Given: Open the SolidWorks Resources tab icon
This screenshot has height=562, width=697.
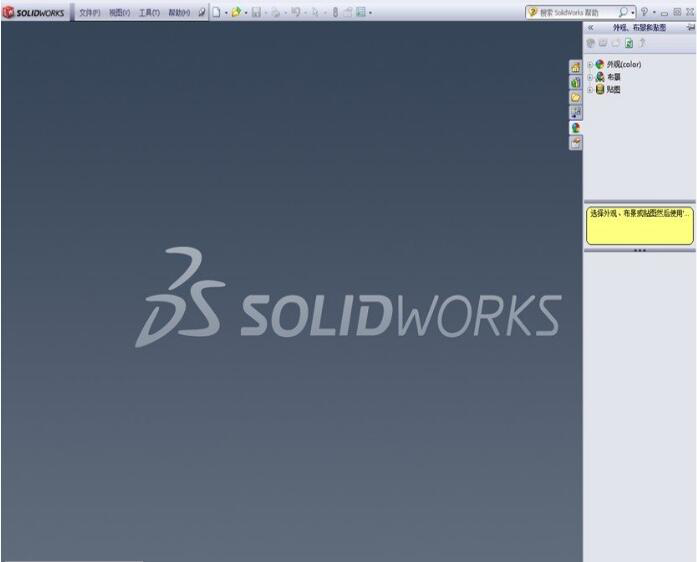Looking at the screenshot, I should (x=576, y=66).
